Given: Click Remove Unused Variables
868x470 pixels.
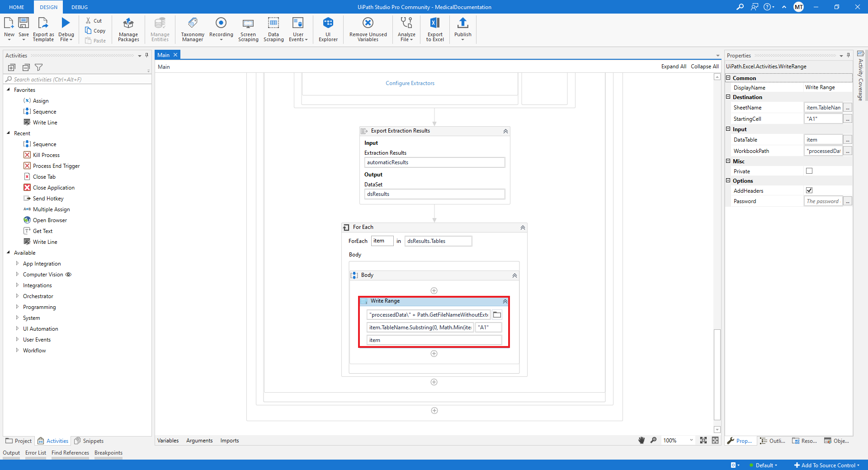Looking at the screenshot, I should coord(368,29).
